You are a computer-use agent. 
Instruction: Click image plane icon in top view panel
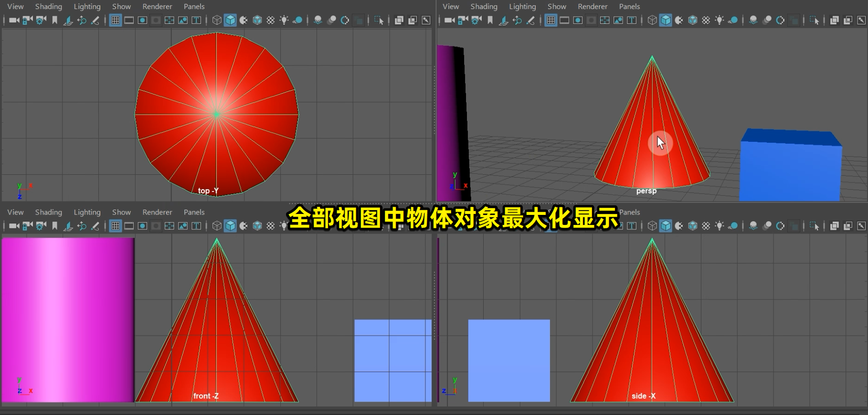coord(68,20)
